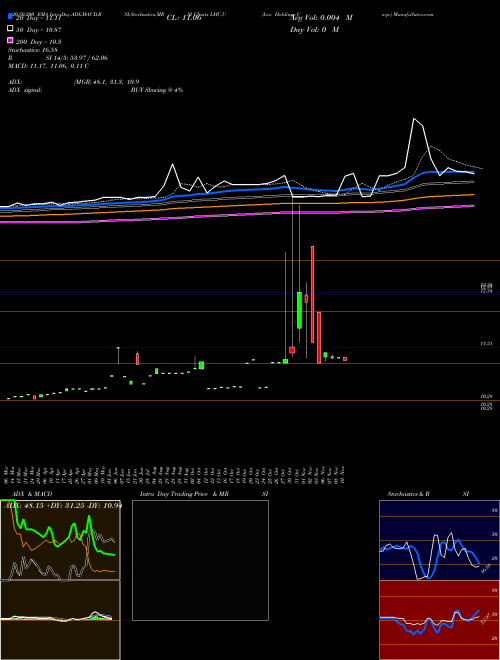This screenshot has height=660, width=500.
Task: Click the tallest red candlestick on the chart
Action: [312, 294]
